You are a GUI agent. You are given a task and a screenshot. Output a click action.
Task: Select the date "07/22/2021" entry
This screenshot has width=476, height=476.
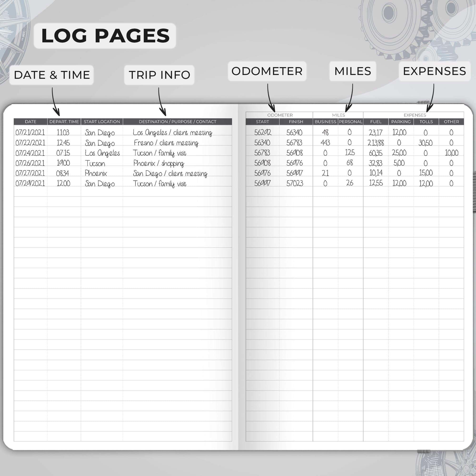click(30, 143)
